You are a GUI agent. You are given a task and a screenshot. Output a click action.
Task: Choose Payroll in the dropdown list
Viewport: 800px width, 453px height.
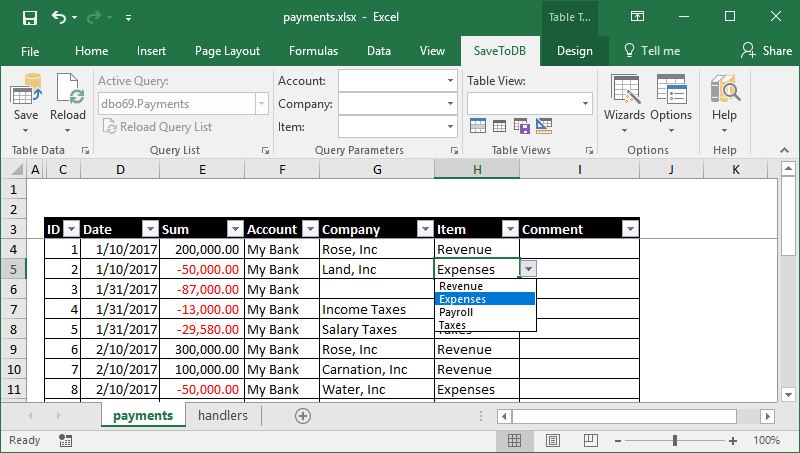(485, 312)
